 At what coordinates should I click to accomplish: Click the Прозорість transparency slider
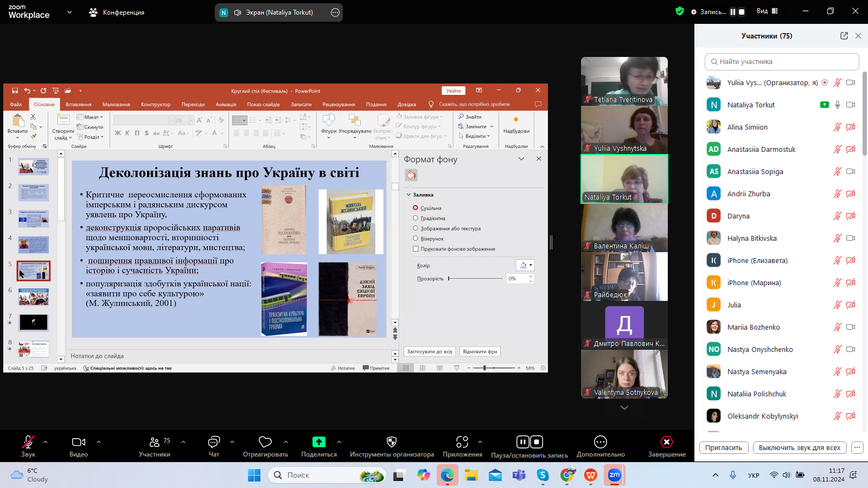(x=475, y=279)
